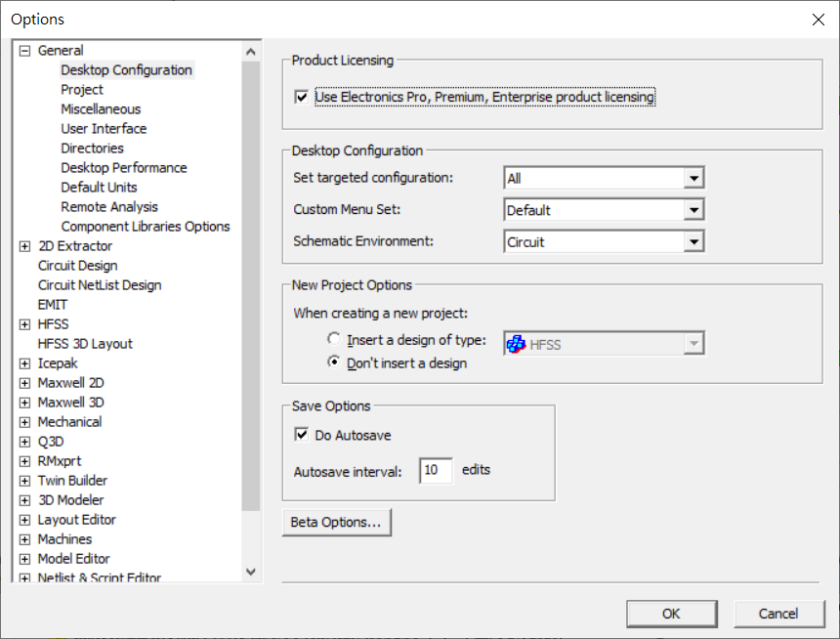Open the Miscellaneous options page
This screenshot has height=639, width=840.
101,109
